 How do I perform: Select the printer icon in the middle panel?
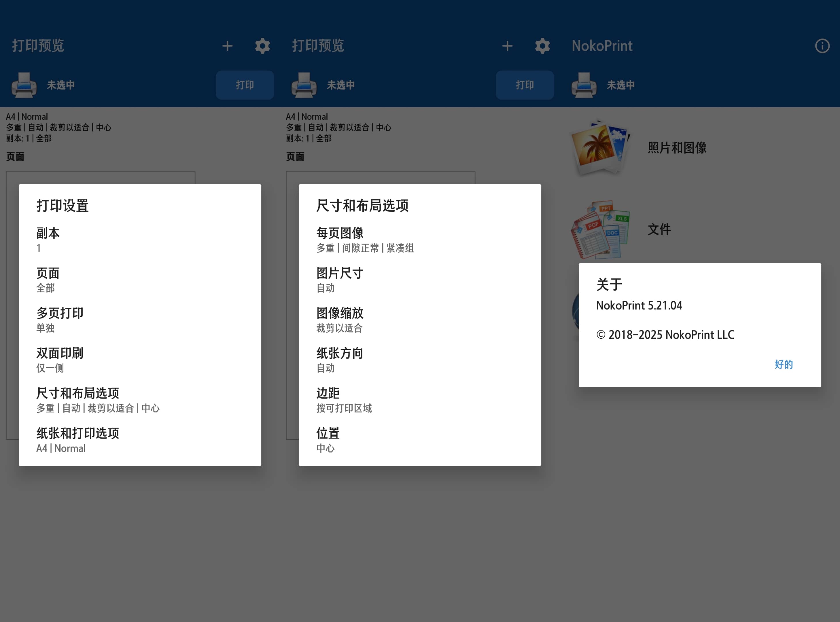[x=304, y=85]
